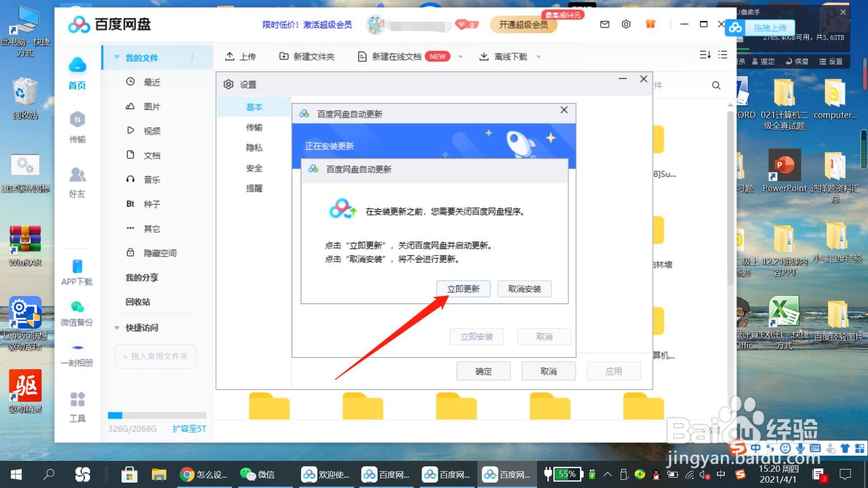Open 我的文件 more options dots

(192, 57)
